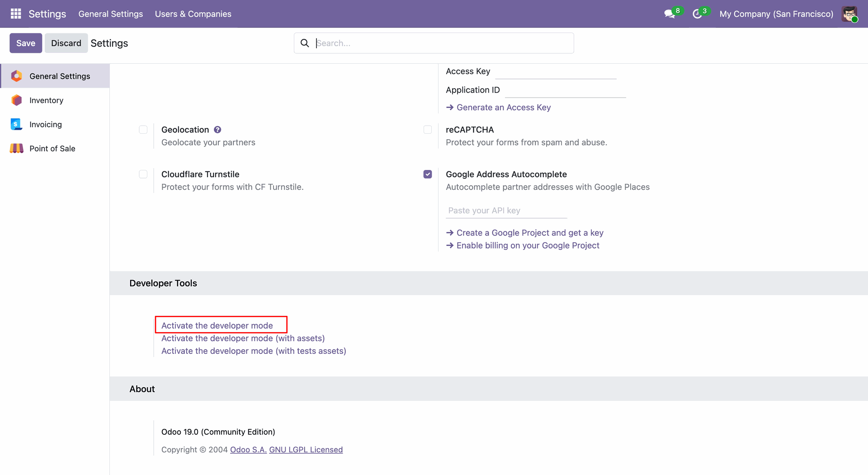Enable the reCAPTCHA checkbox
868x475 pixels.
(428, 130)
